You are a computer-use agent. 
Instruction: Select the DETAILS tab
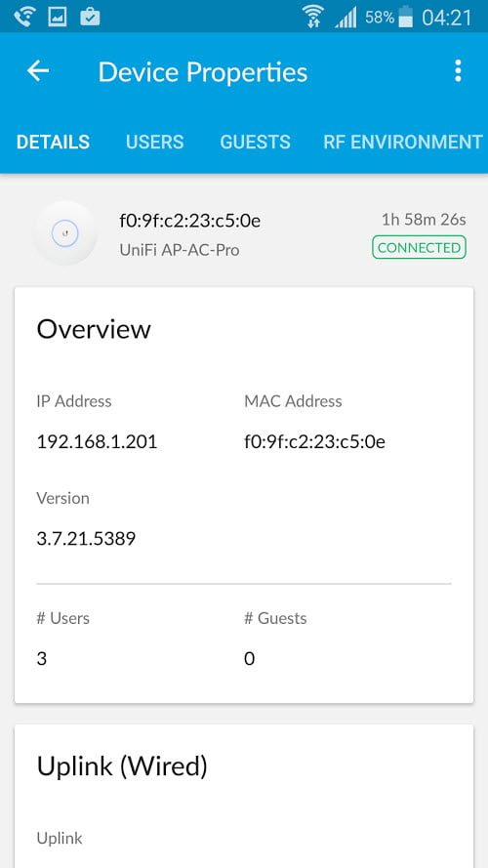(53, 143)
